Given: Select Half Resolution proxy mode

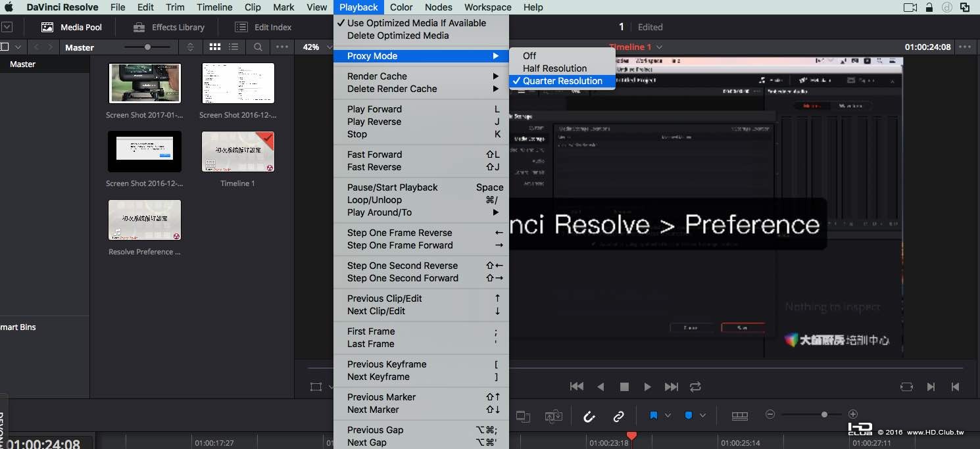Looking at the screenshot, I should (562, 68).
